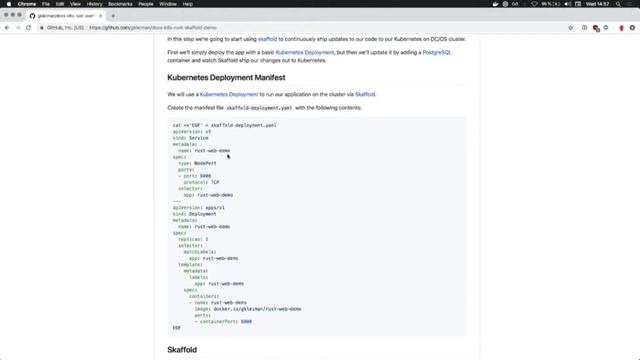The image size is (640, 360).
Task: Open the Skaffold link after 'cluster via'
Action: tap(365, 94)
